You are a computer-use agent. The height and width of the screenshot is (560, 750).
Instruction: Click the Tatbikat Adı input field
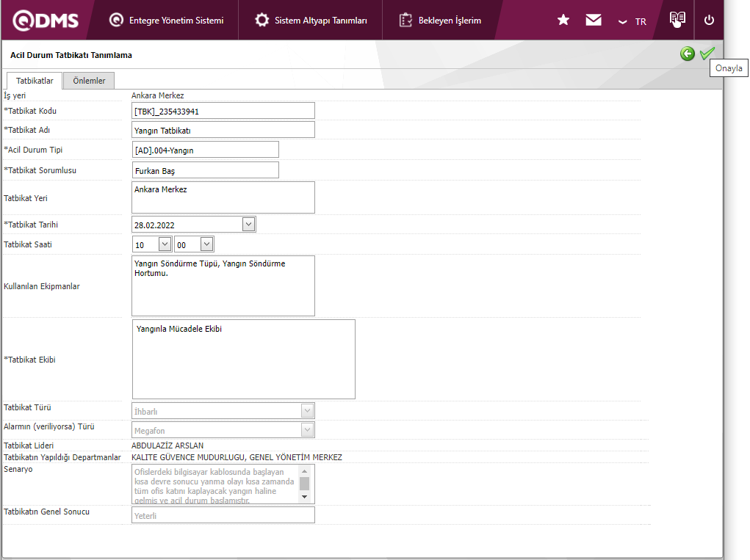coord(223,130)
